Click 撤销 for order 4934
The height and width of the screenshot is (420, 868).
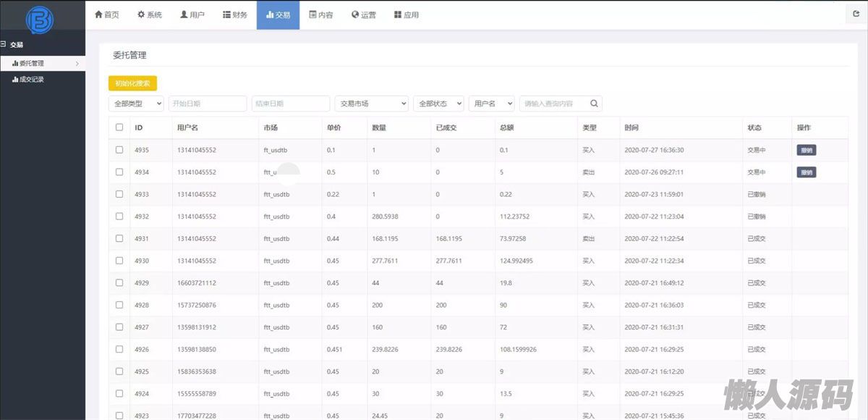pyautogui.click(x=806, y=172)
